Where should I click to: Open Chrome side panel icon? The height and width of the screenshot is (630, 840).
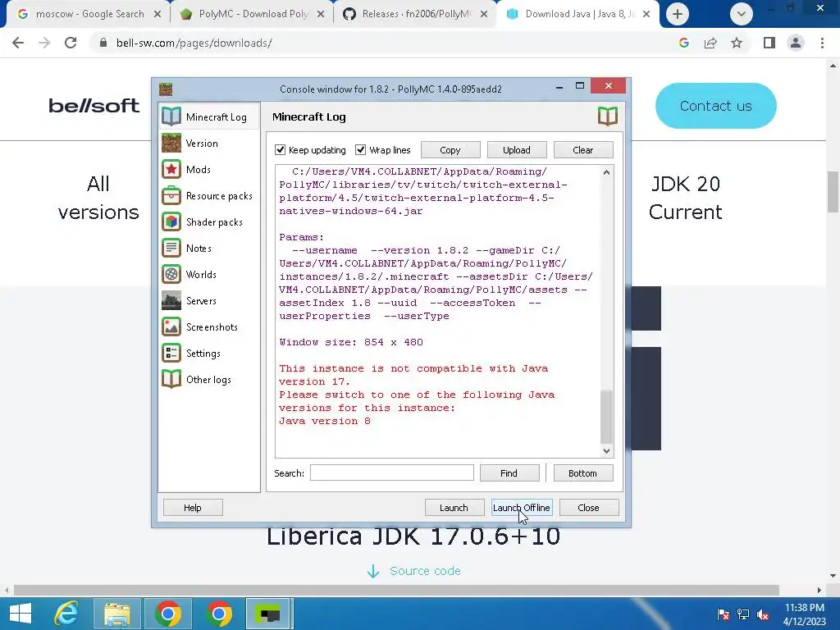pyautogui.click(x=769, y=43)
